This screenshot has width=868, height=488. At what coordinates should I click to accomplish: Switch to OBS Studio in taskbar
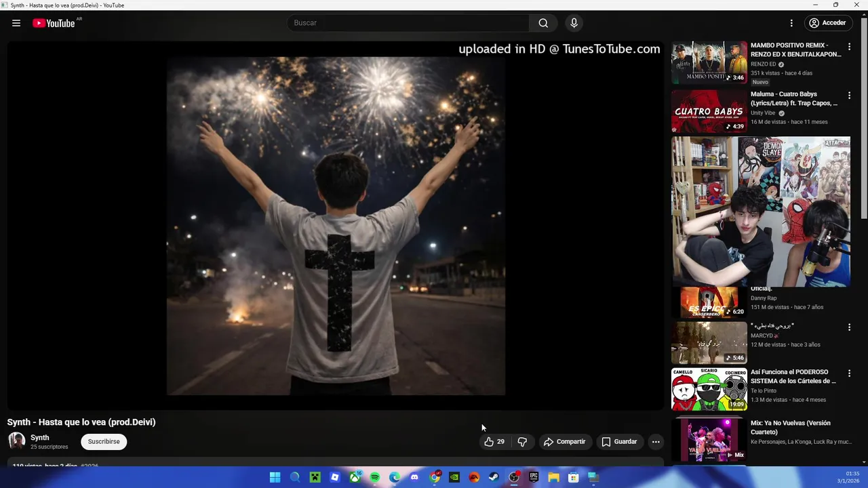[514, 477]
